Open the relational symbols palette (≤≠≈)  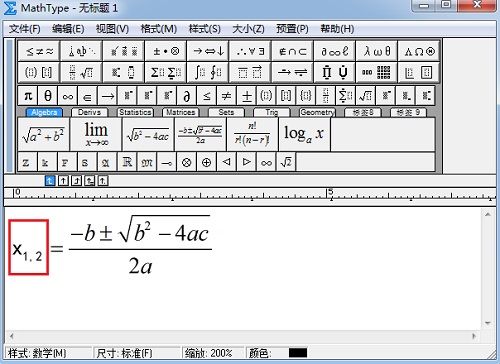tap(39, 51)
